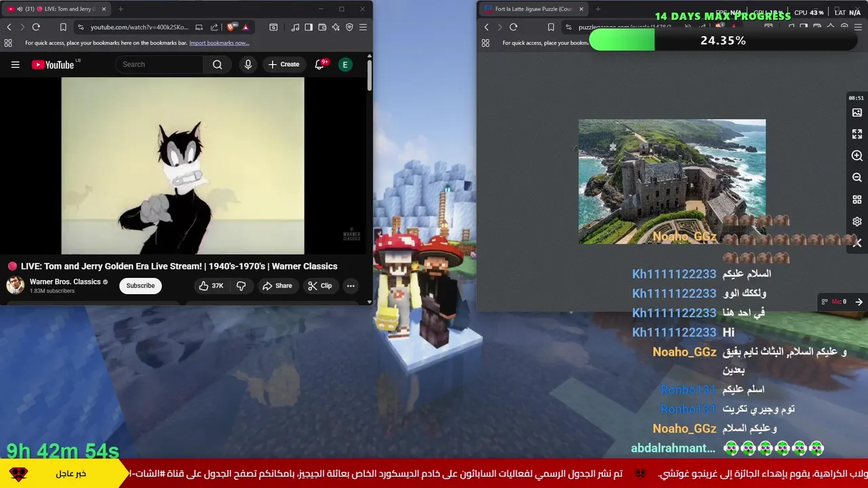The width and height of the screenshot is (868, 488).
Task: Go back in puzzle browser window
Action: coord(486,27)
